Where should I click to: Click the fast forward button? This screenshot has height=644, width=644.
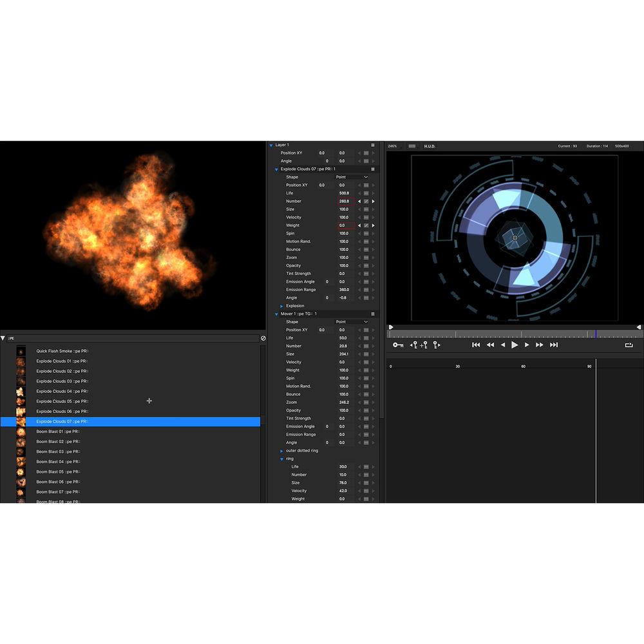(540, 345)
